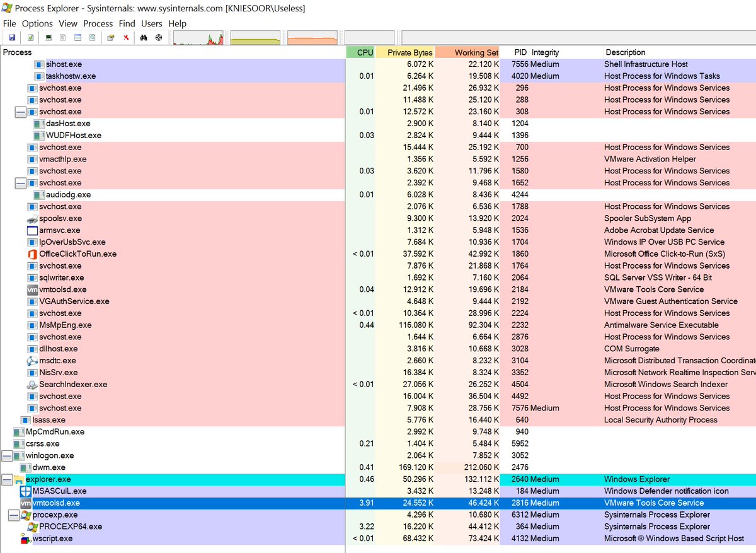
Task: Click the 'SQL Server VSS Writer - 64 Bit' description
Action: (x=658, y=277)
